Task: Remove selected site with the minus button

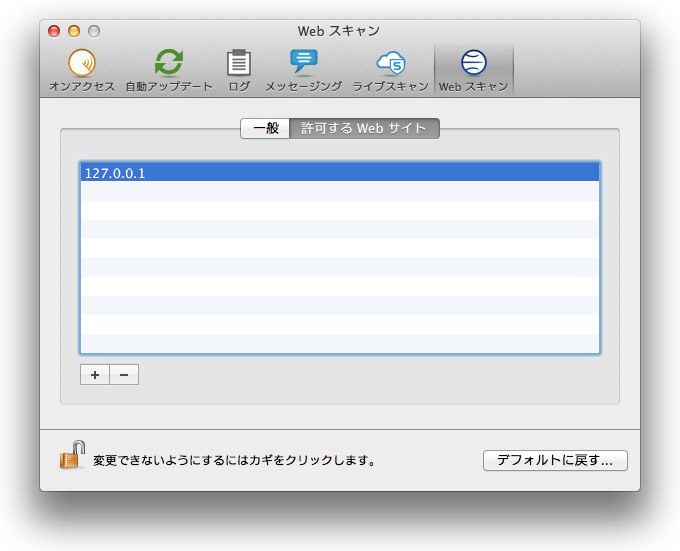Action: [124, 375]
